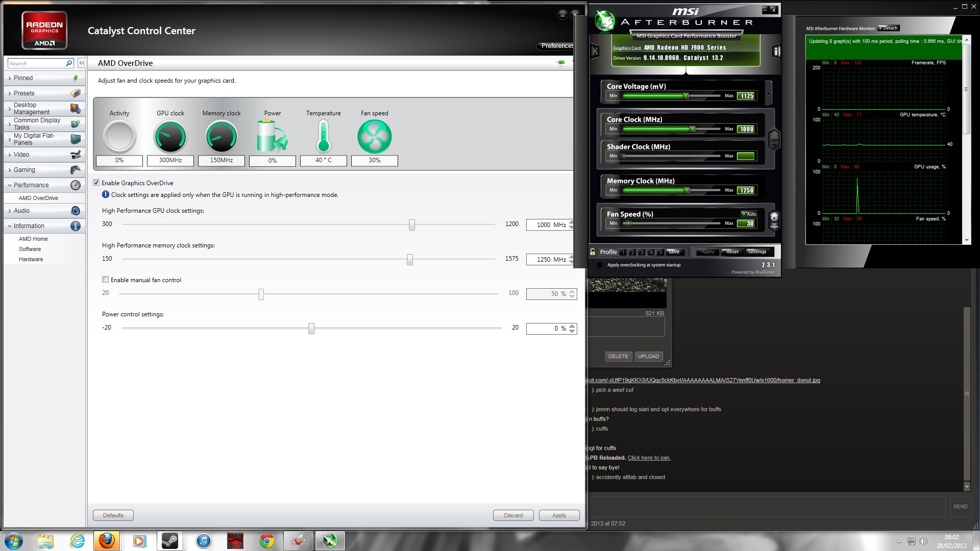Expand My Digital Flat-Panels
Screen dimensions: 980x551
[44, 139]
